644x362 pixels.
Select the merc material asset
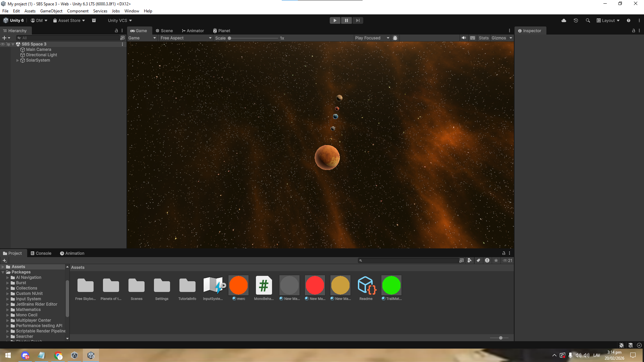tap(238, 286)
